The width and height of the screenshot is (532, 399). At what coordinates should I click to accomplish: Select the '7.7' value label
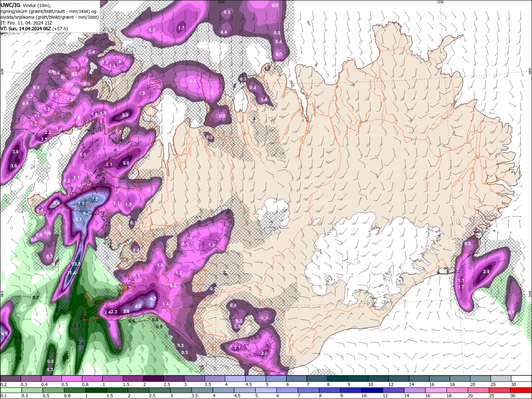click(81, 203)
